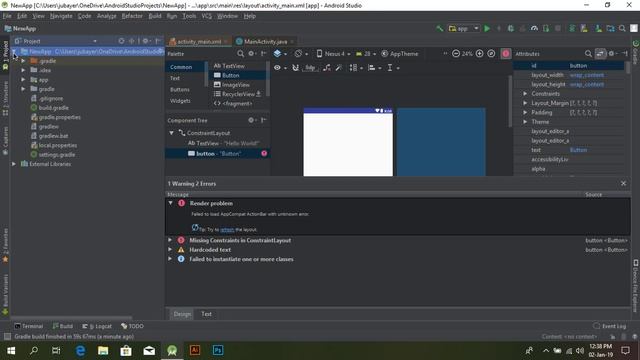Select the Design tab at bottom
The image size is (640, 360).
(x=182, y=314)
